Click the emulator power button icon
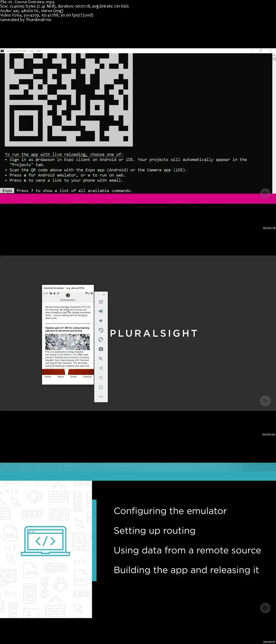 click(x=101, y=302)
